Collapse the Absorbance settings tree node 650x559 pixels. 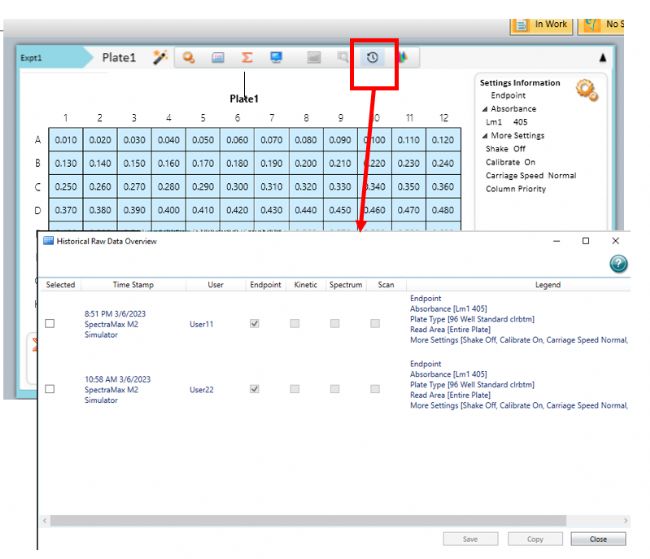tap(486, 109)
